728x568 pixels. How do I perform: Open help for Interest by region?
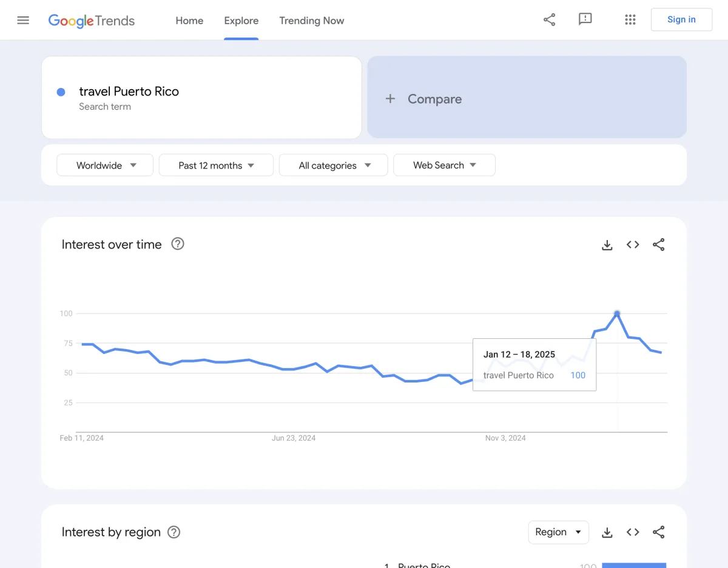[174, 532]
